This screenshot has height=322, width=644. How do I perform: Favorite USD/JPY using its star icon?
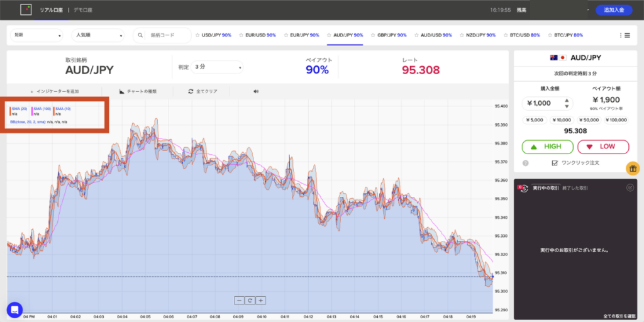coord(197,35)
